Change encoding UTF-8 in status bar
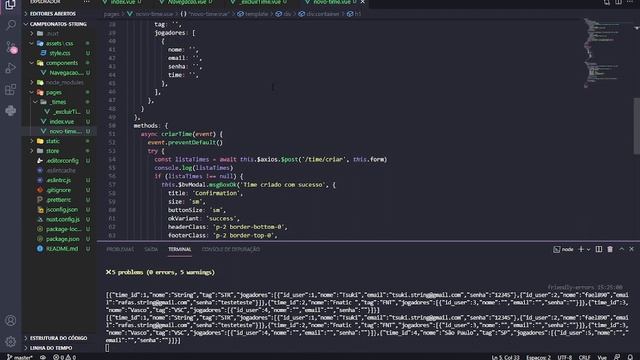 [564, 357]
